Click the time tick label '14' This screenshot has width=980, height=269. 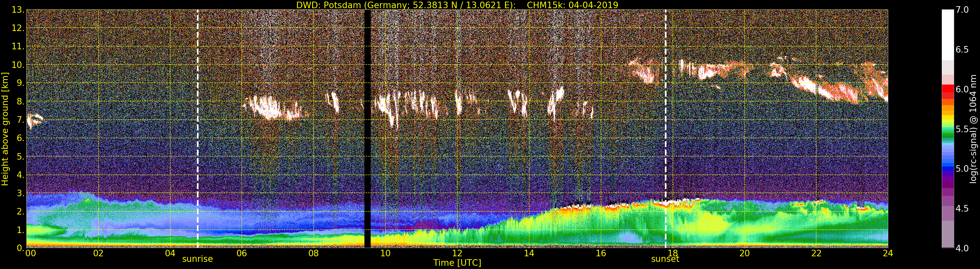529,253
